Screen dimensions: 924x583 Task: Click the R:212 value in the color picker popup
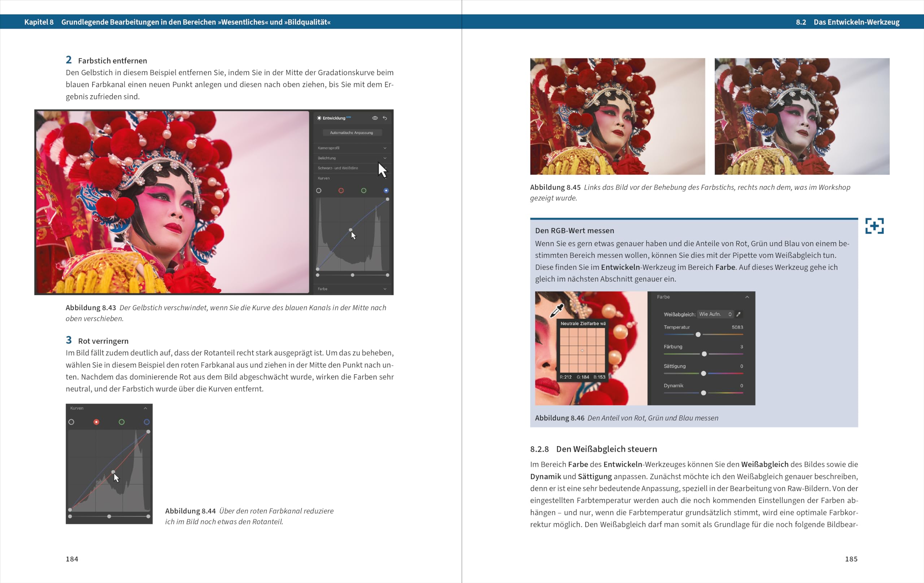566,377
